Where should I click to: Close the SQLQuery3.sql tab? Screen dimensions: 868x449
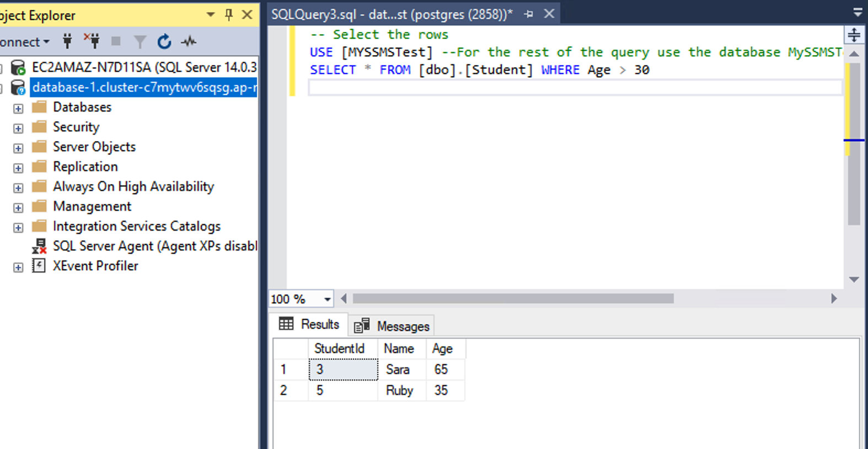click(549, 14)
